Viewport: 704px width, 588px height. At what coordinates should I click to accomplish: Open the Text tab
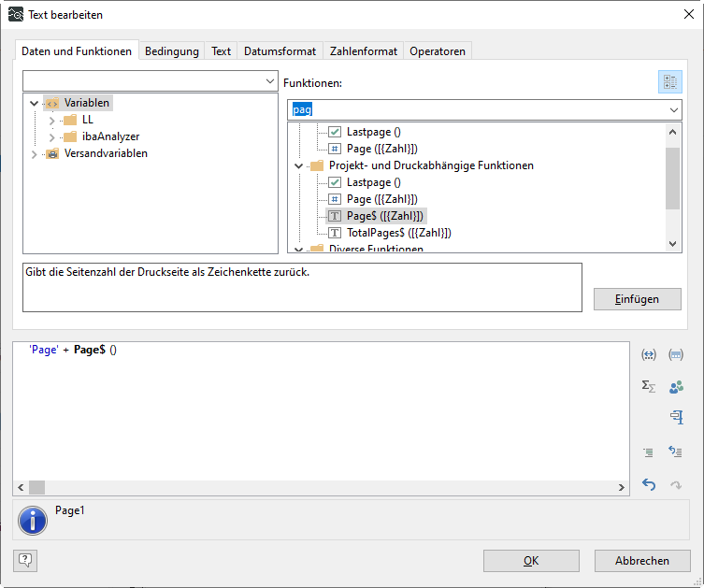(x=221, y=51)
